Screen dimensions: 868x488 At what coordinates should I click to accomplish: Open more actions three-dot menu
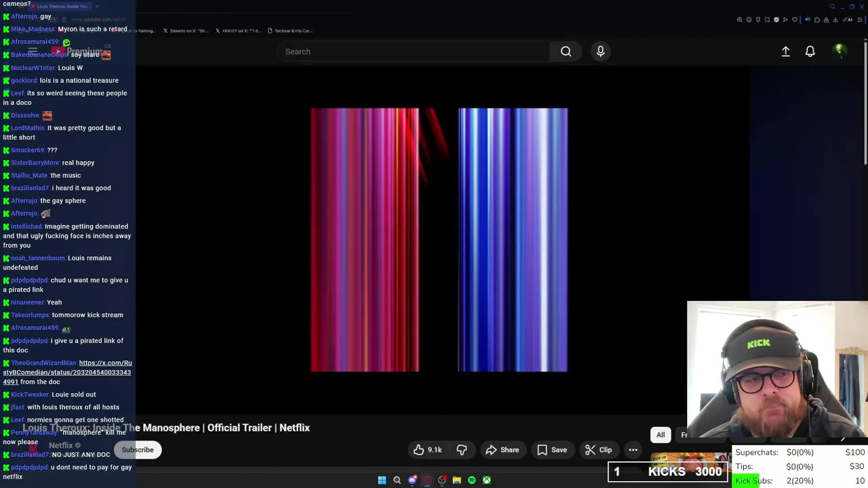(633, 449)
